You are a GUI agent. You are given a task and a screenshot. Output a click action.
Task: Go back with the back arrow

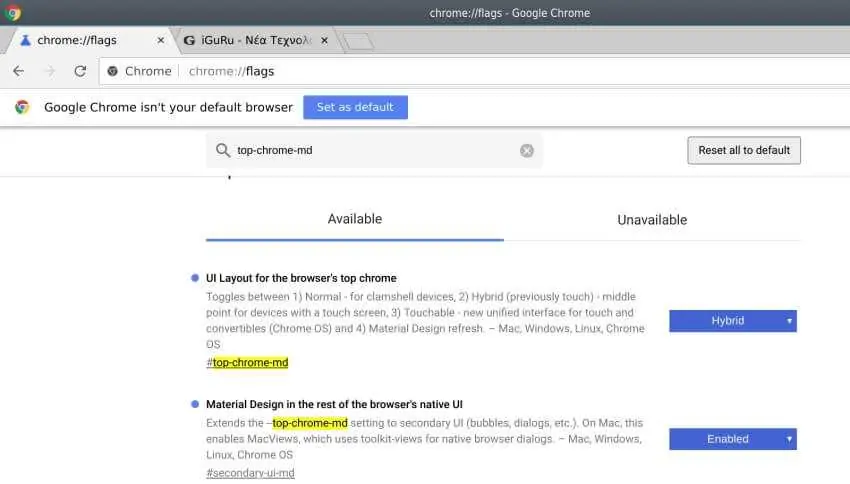18,71
